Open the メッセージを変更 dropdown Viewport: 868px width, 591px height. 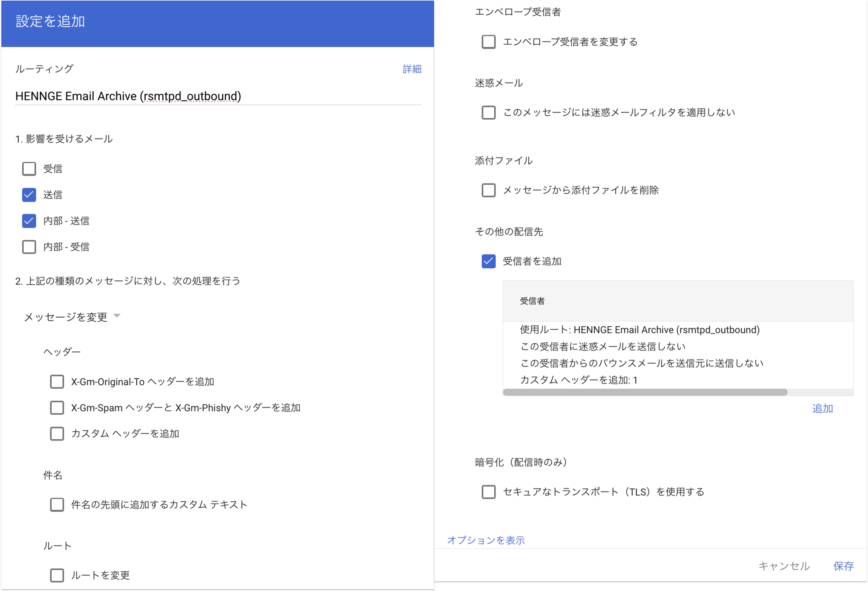tap(72, 317)
